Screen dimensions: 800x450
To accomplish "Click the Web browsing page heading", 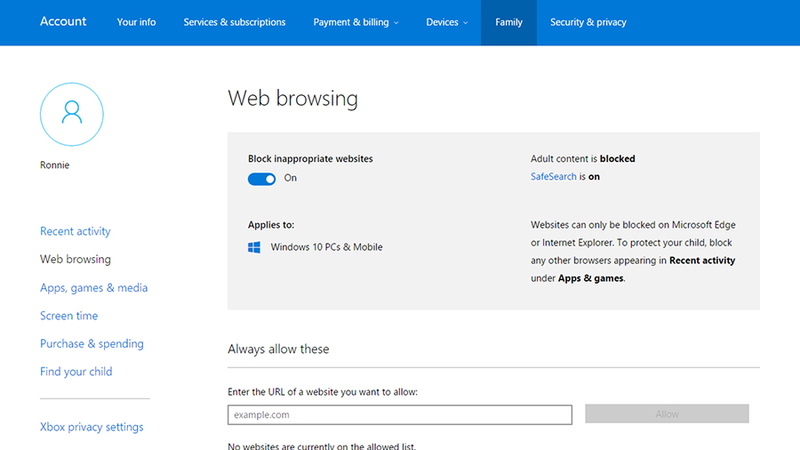I will coord(293,98).
